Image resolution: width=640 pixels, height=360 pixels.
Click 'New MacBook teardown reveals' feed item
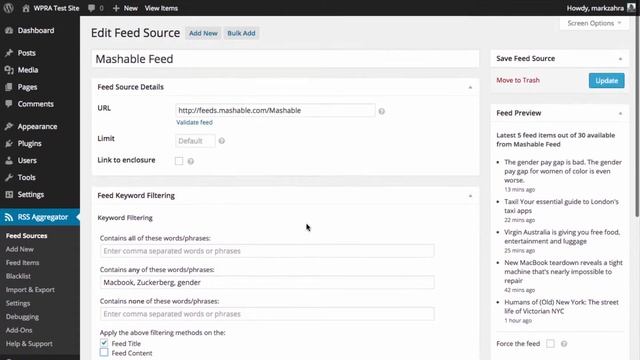pyautogui.click(x=563, y=272)
